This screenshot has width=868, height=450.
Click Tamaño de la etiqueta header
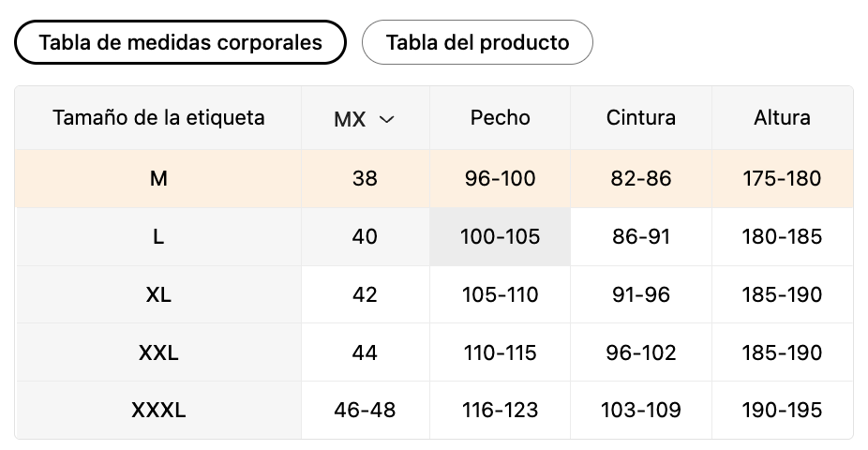point(158,118)
